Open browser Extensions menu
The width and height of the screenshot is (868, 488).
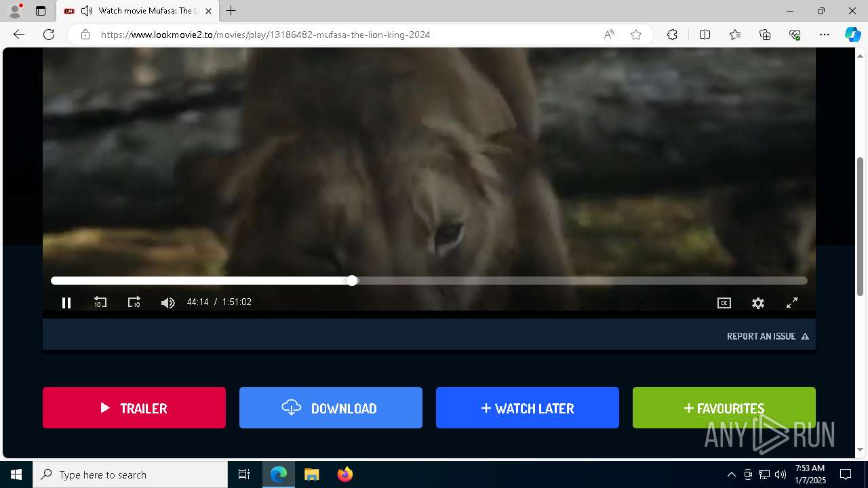(672, 35)
